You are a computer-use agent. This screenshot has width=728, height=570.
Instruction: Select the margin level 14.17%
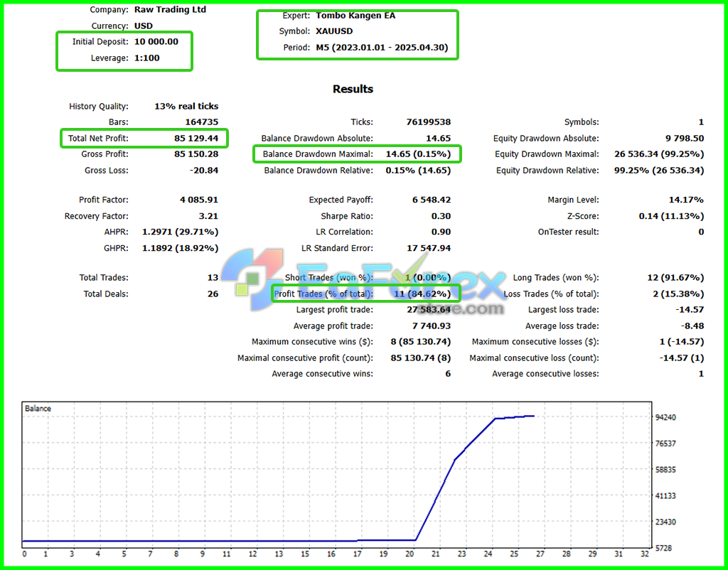687,200
